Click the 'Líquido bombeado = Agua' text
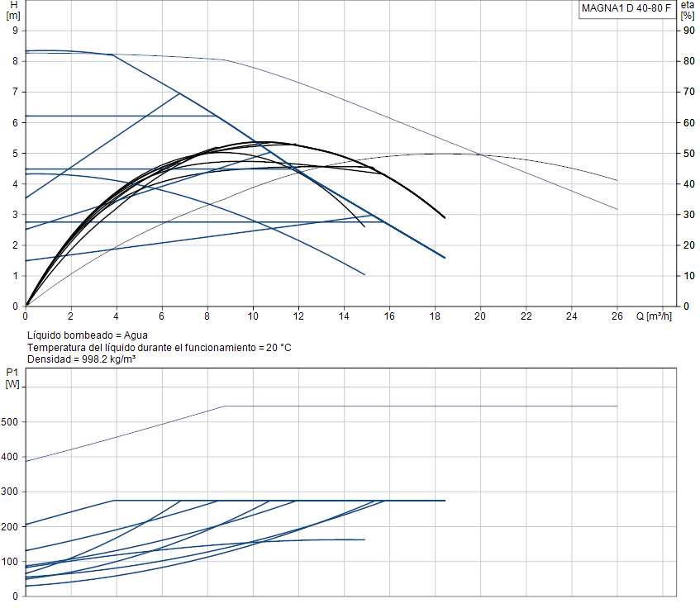 [x=88, y=335]
